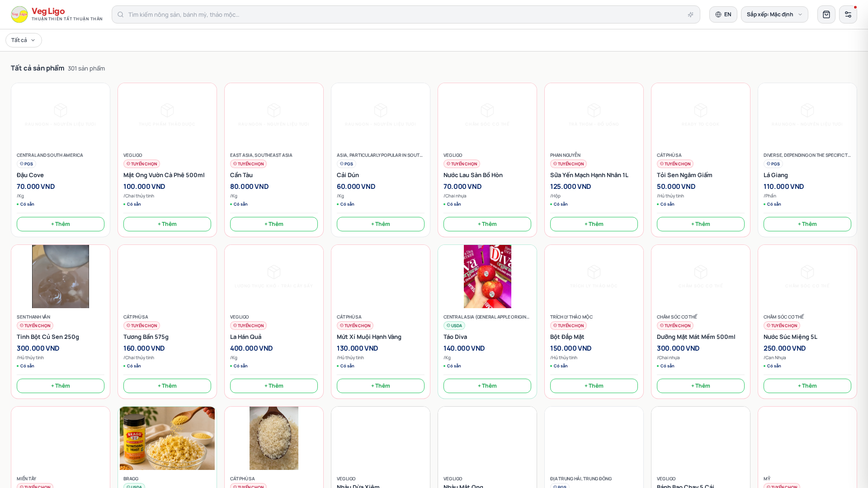Open the Táo Diva apple product image
The image size is (868, 488).
pos(487,277)
